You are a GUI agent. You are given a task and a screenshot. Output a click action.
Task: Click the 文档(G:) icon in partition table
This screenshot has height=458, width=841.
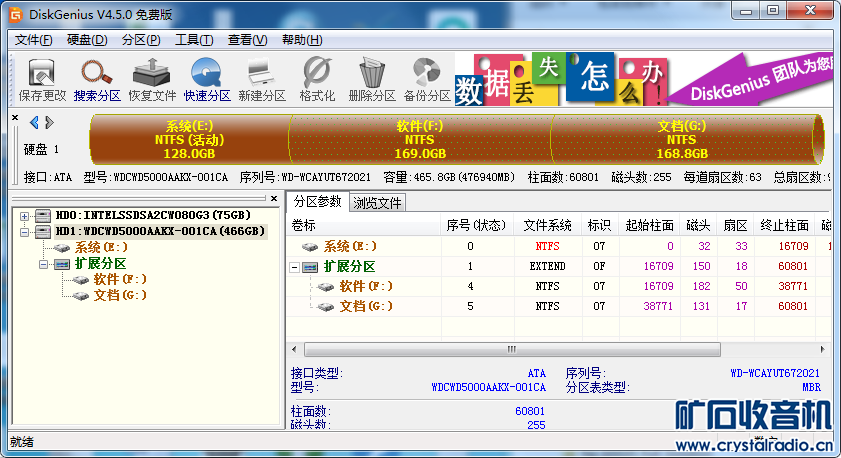click(326, 307)
